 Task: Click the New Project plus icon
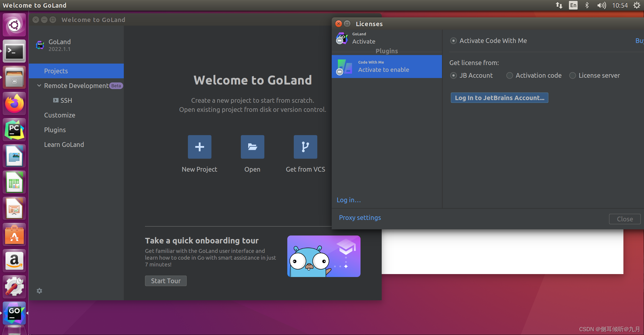pyautogui.click(x=199, y=147)
